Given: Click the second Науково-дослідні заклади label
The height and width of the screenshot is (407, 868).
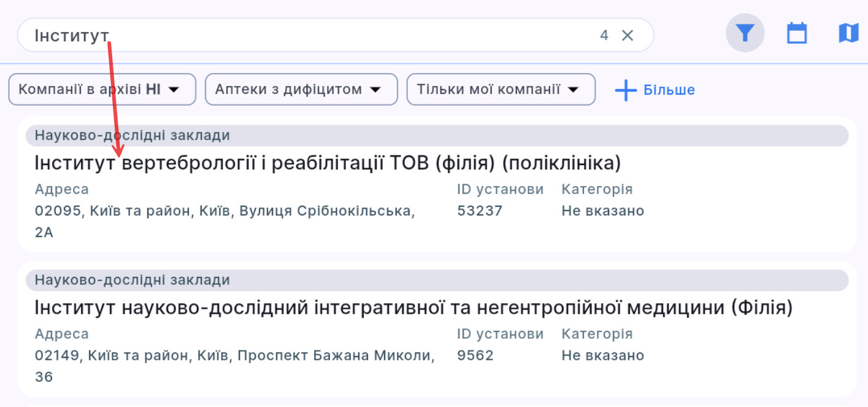Looking at the screenshot, I should pos(132,280).
